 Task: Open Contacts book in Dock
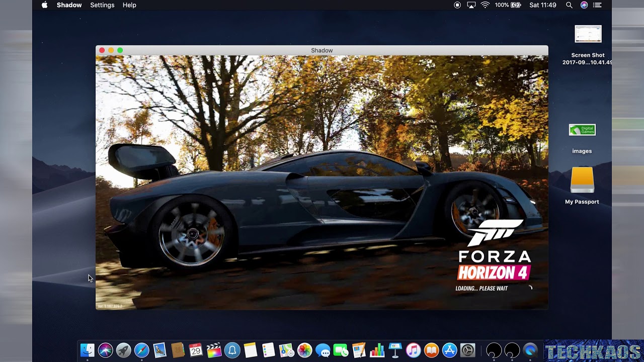178,350
